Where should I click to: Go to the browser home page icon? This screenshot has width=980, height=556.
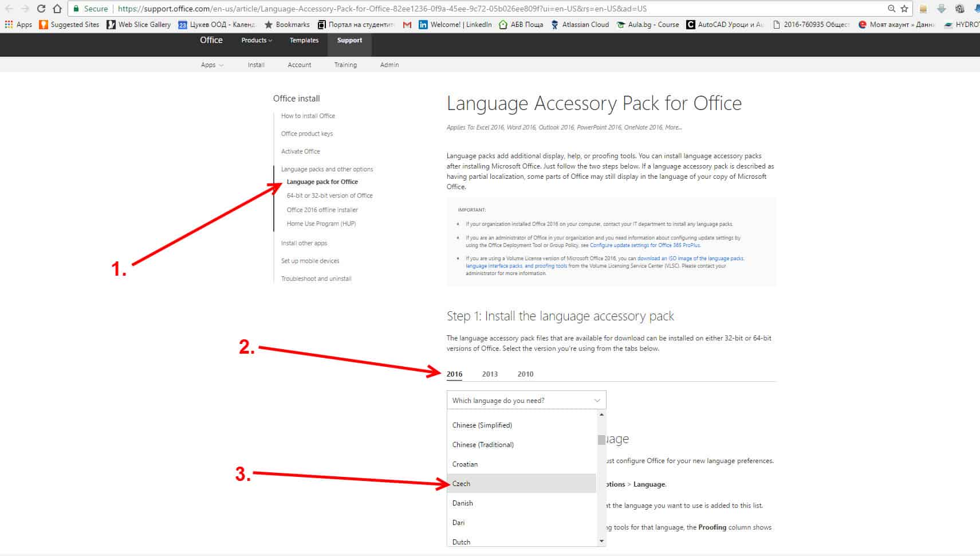point(57,9)
